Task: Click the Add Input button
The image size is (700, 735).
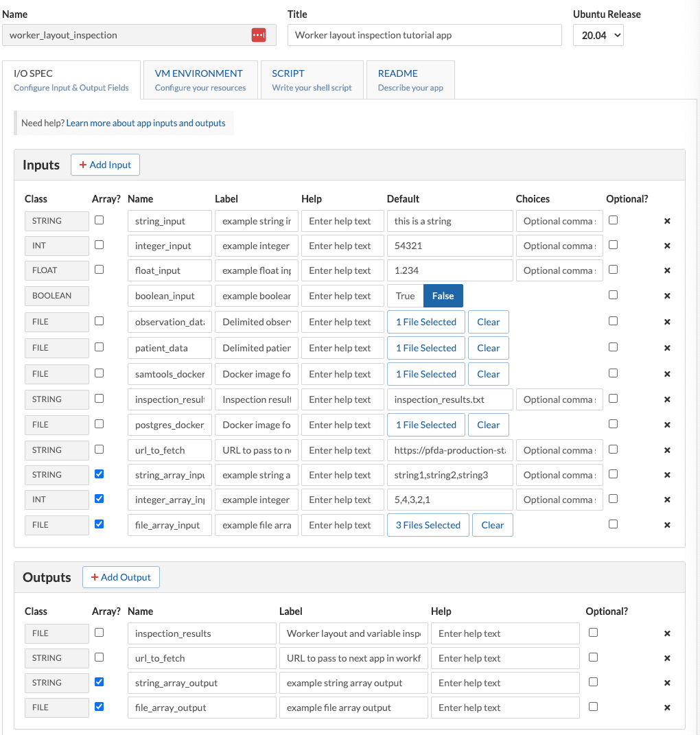Action: pyautogui.click(x=105, y=165)
